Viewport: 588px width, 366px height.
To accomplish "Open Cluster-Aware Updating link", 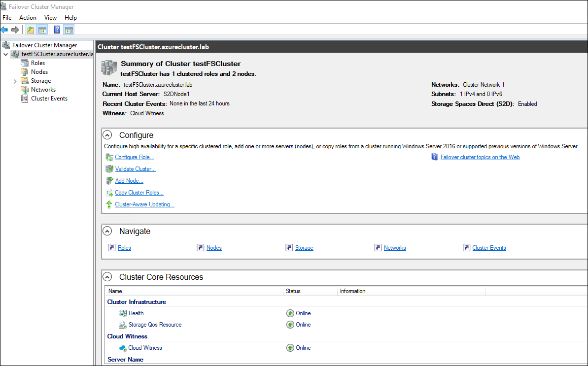I will click(x=144, y=204).
